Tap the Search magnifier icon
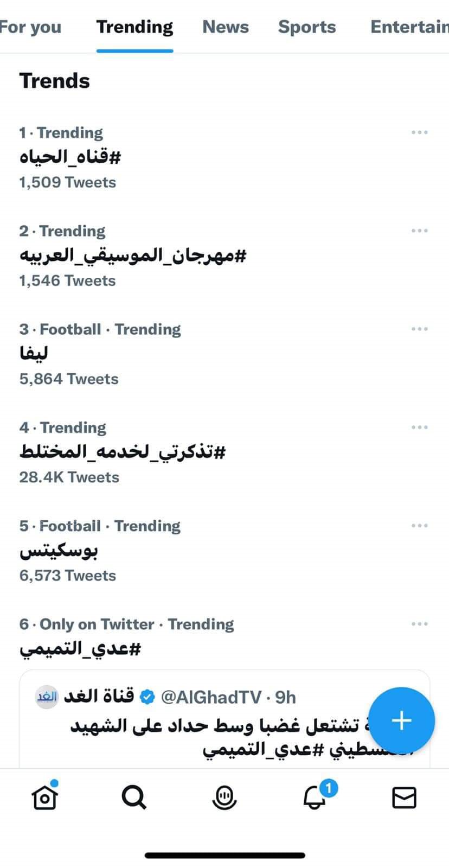This screenshot has height=868, width=449. [x=134, y=797]
